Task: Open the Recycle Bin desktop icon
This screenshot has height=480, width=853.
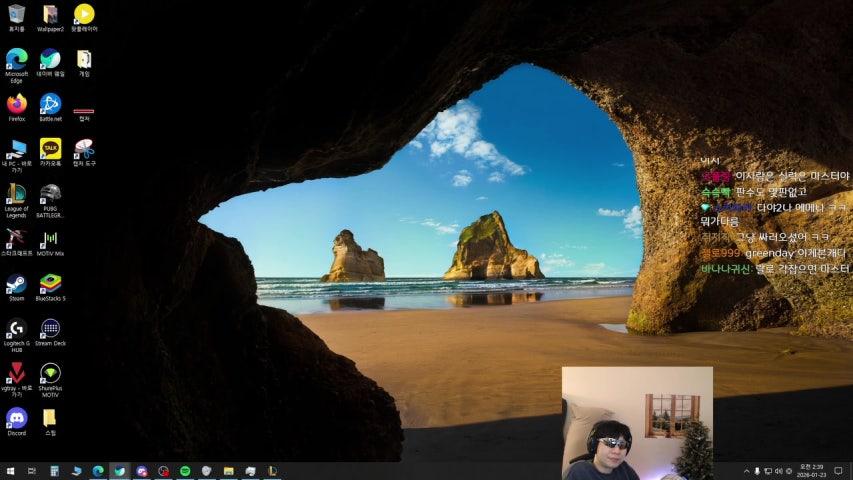Action: (x=16, y=14)
